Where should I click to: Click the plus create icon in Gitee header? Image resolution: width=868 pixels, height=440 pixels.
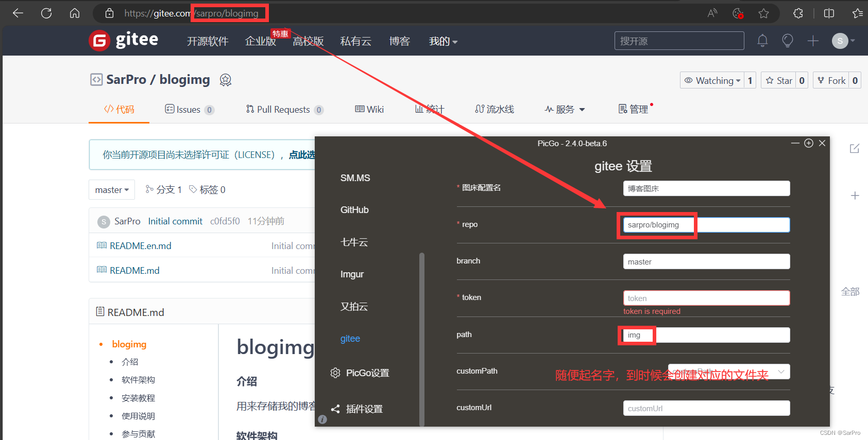point(813,41)
